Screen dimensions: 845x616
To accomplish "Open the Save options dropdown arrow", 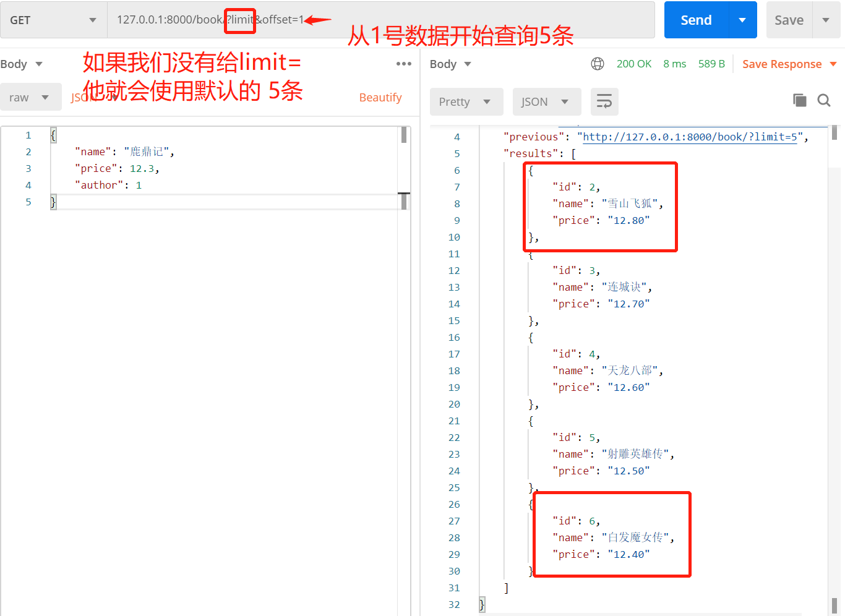I will pos(826,20).
